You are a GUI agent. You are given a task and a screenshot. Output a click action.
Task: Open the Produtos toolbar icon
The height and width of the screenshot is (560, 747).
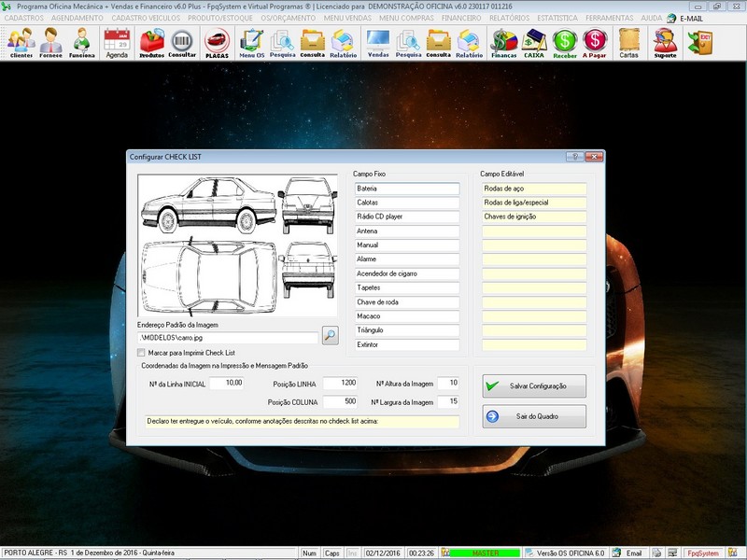151,42
